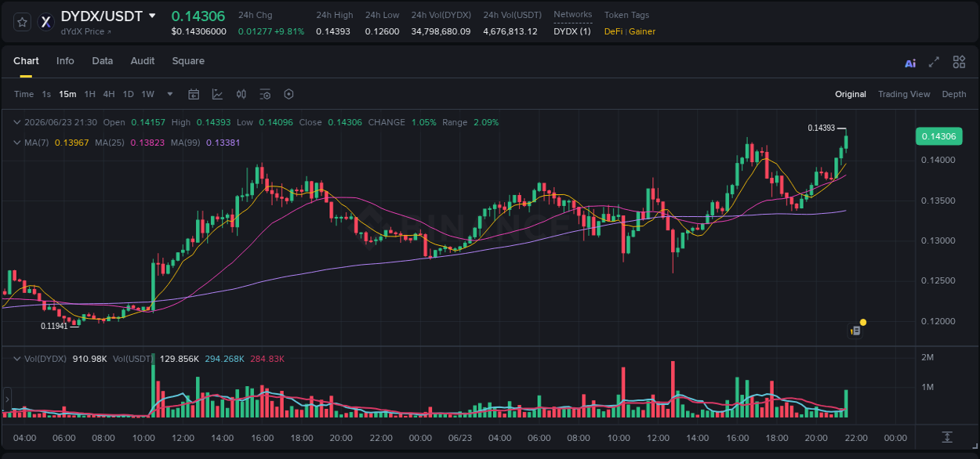Switch to Trading View chart
Screen dimensions: 980x459
(904, 94)
